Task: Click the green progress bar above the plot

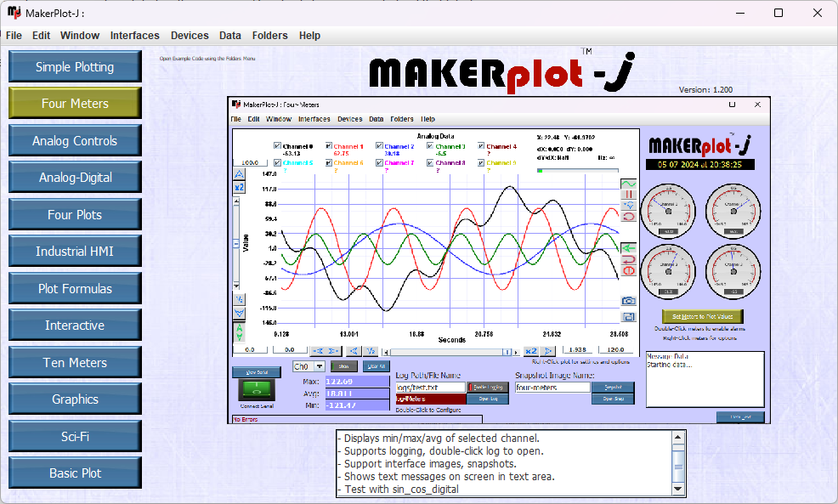Action: pos(578,171)
